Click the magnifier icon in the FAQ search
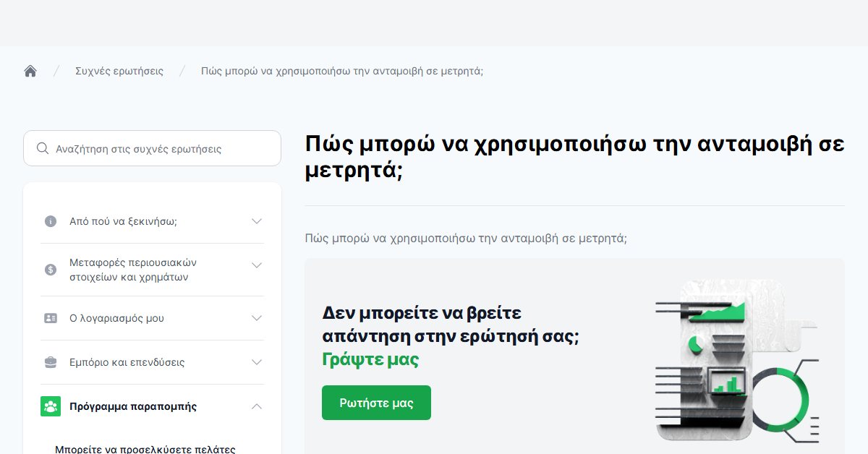 point(42,148)
